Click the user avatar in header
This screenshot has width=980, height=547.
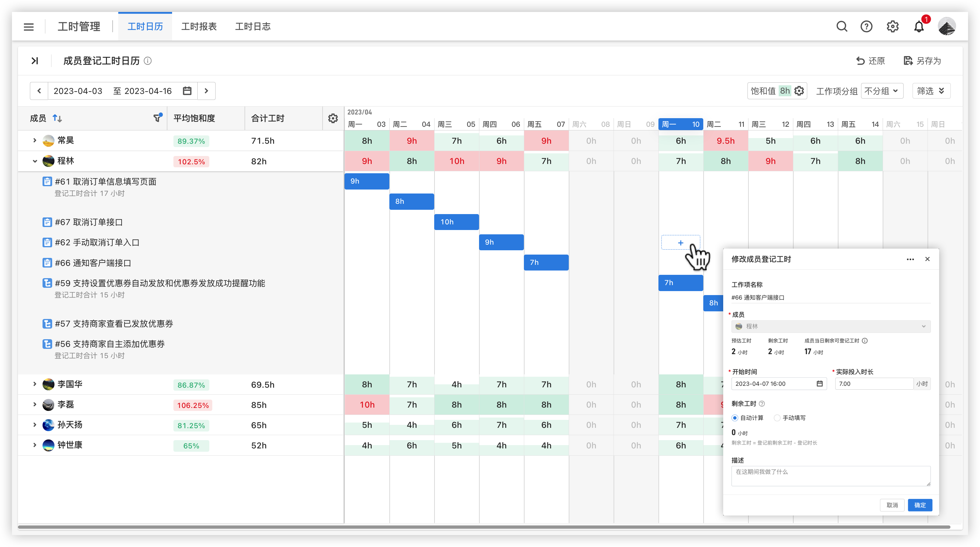coord(946,27)
